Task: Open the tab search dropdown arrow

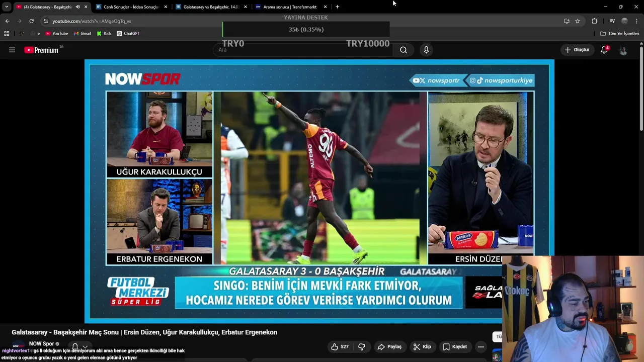Action: point(7,7)
